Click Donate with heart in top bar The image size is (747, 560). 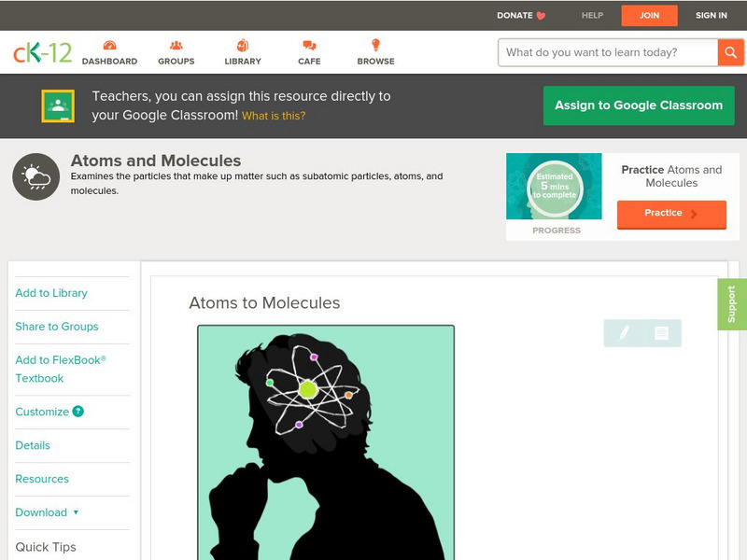tap(521, 15)
